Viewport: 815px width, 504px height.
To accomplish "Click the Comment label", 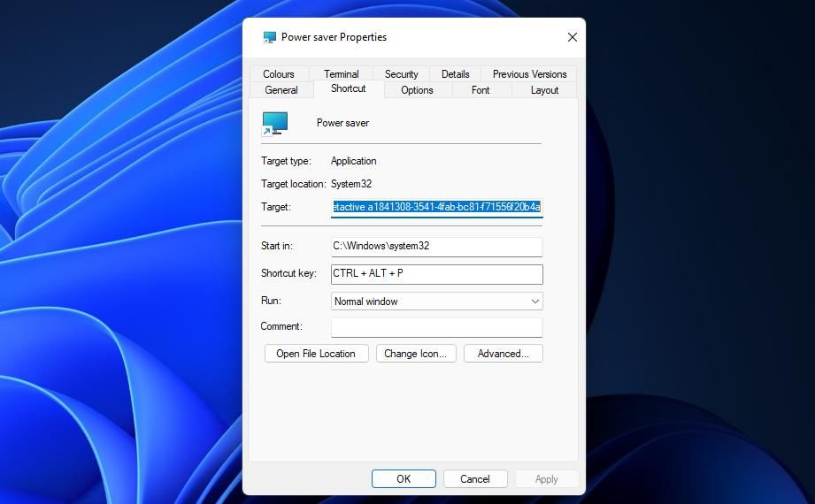I will pyautogui.click(x=281, y=326).
